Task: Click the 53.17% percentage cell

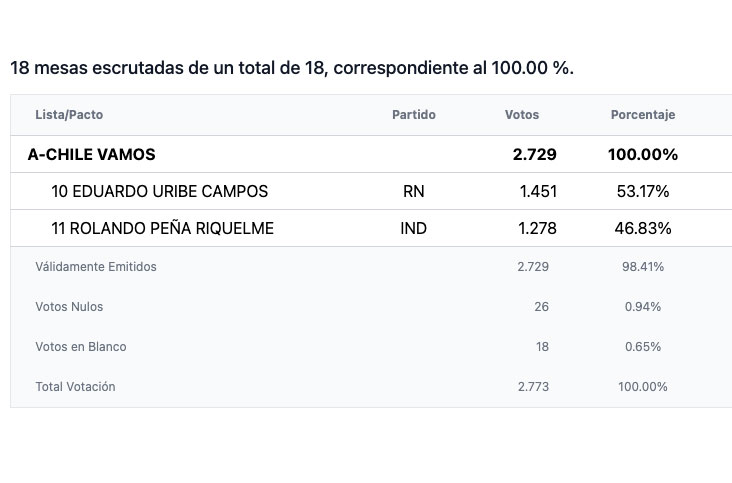Action: pyautogui.click(x=643, y=191)
